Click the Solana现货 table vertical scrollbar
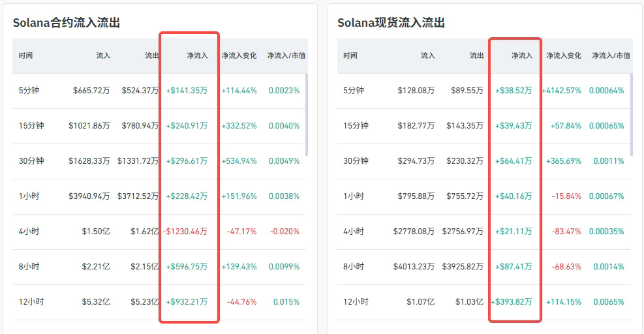 (631, 115)
